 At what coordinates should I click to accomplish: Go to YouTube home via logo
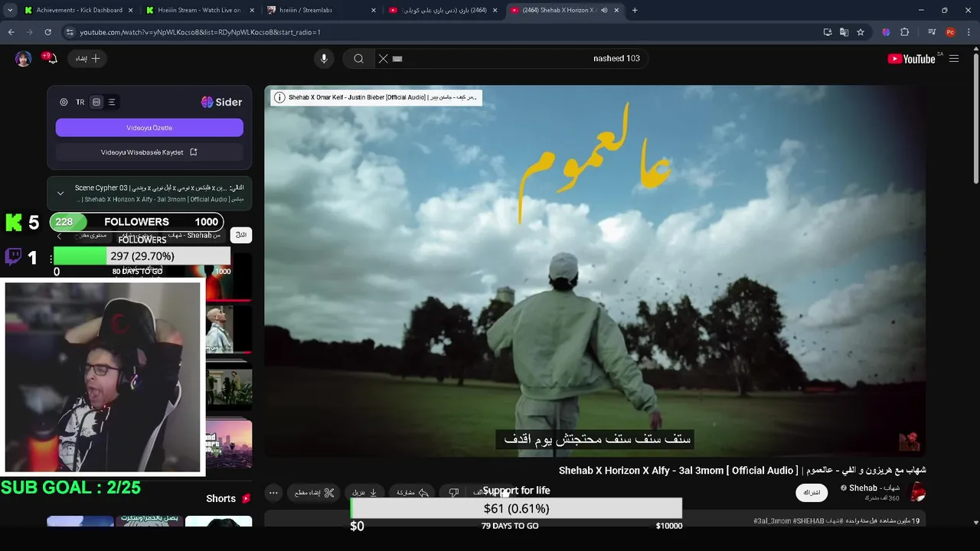click(912, 59)
